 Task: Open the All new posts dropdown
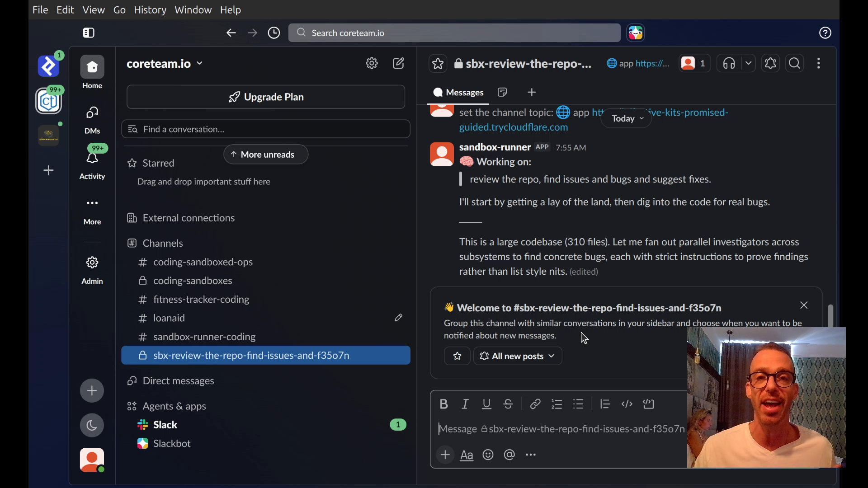click(518, 357)
